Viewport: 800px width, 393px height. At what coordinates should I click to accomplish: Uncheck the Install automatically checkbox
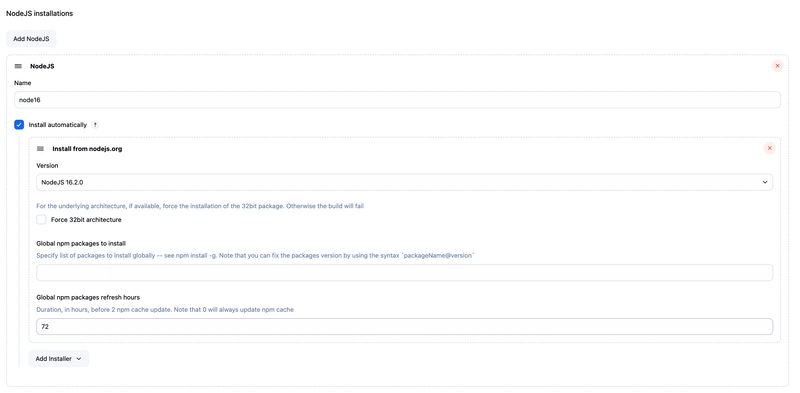point(19,125)
